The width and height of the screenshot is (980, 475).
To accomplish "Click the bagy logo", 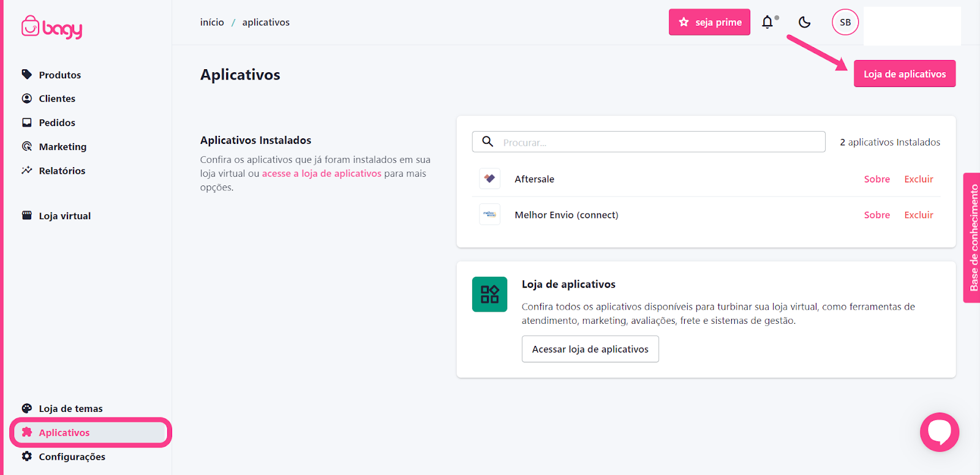I will coord(51,28).
